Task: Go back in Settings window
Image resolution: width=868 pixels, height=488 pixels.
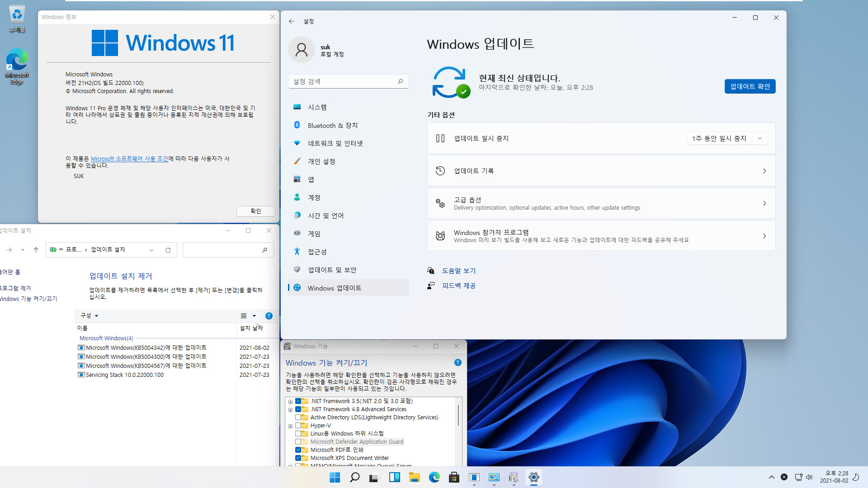Action: tap(292, 21)
